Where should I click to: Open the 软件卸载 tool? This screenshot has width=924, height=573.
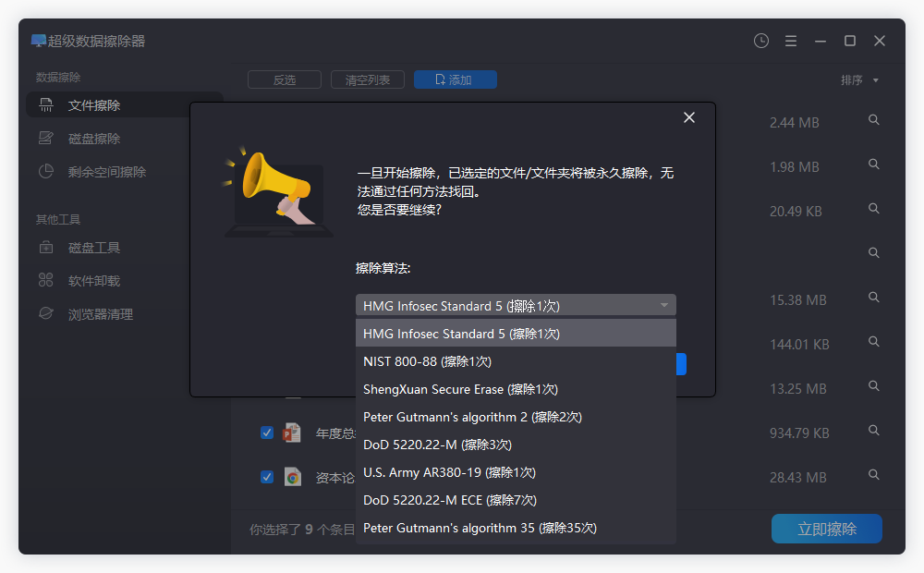point(81,280)
